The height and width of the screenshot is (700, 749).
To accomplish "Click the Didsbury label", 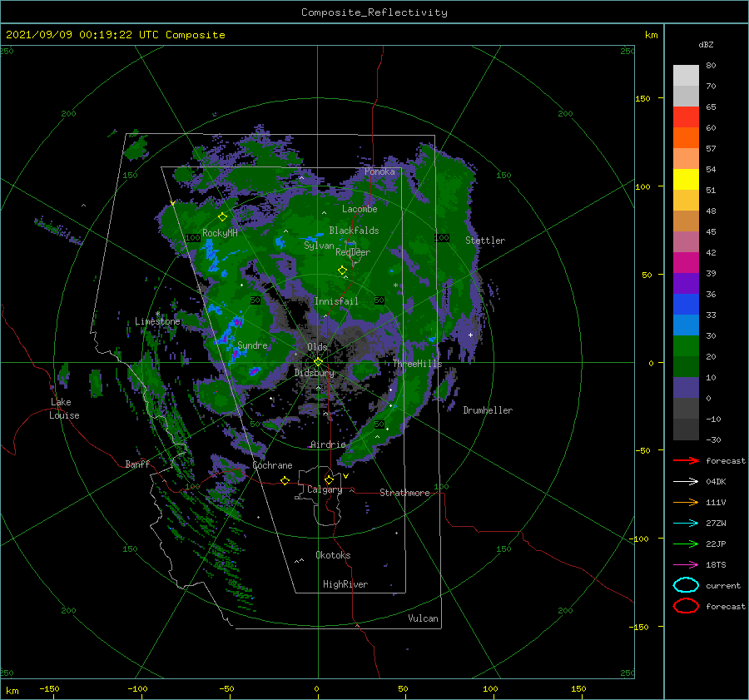I will [x=315, y=373].
